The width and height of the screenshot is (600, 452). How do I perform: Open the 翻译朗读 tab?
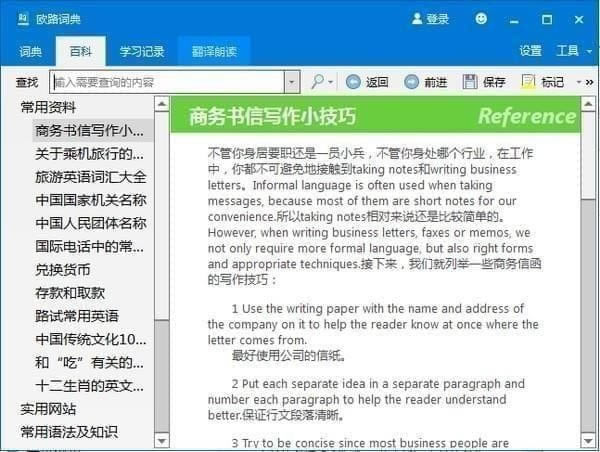[x=214, y=51]
